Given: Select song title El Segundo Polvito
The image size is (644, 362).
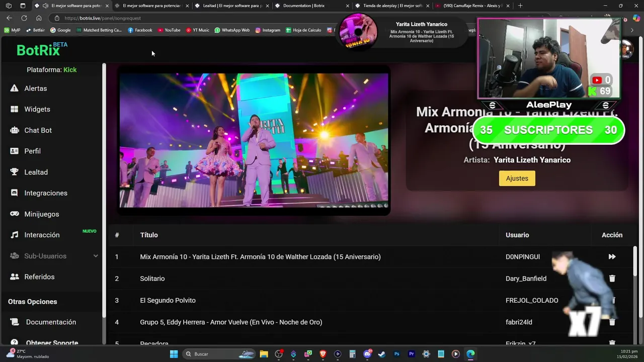Looking at the screenshot, I should point(168,300).
